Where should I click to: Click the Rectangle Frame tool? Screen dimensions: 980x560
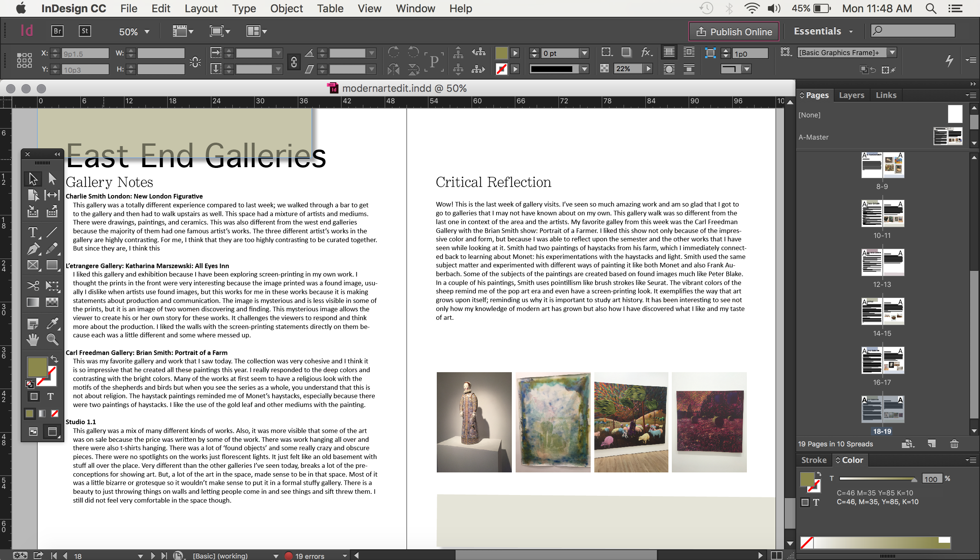[33, 265]
